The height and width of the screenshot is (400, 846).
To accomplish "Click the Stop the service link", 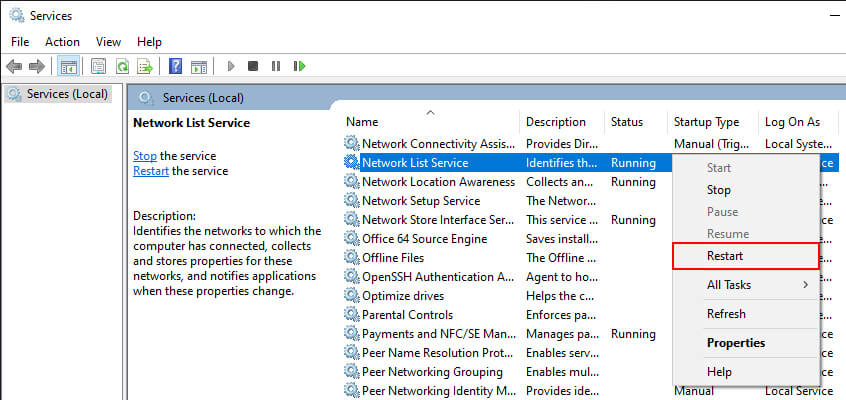I will tap(145, 156).
